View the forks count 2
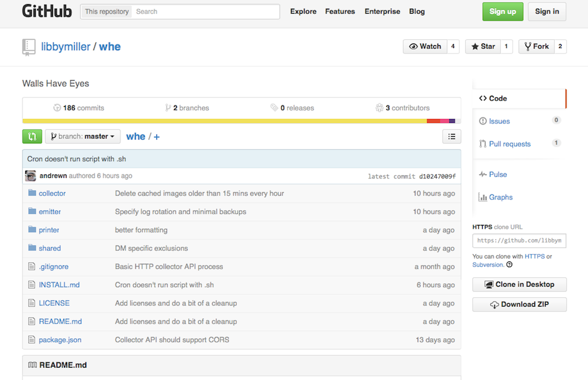 click(x=560, y=46)
